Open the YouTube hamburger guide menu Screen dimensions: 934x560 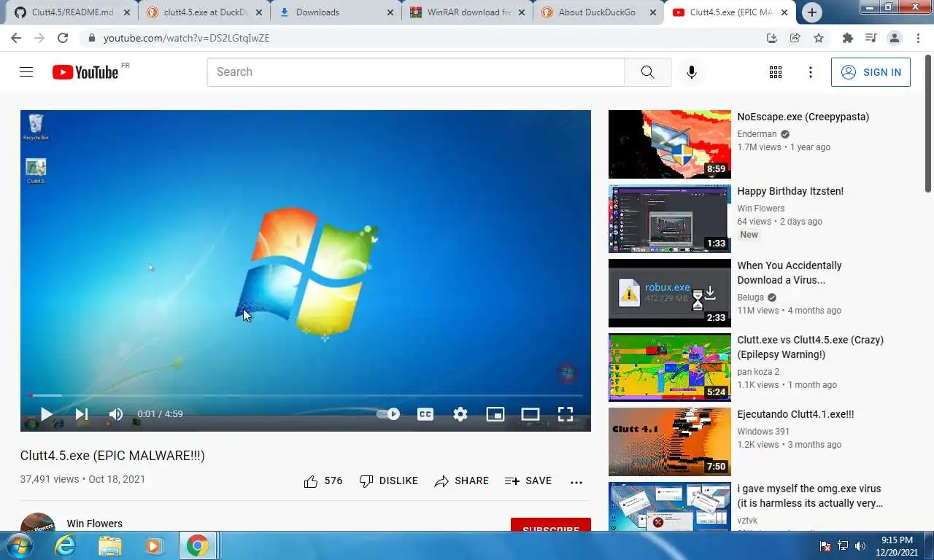tap(26, 72)
